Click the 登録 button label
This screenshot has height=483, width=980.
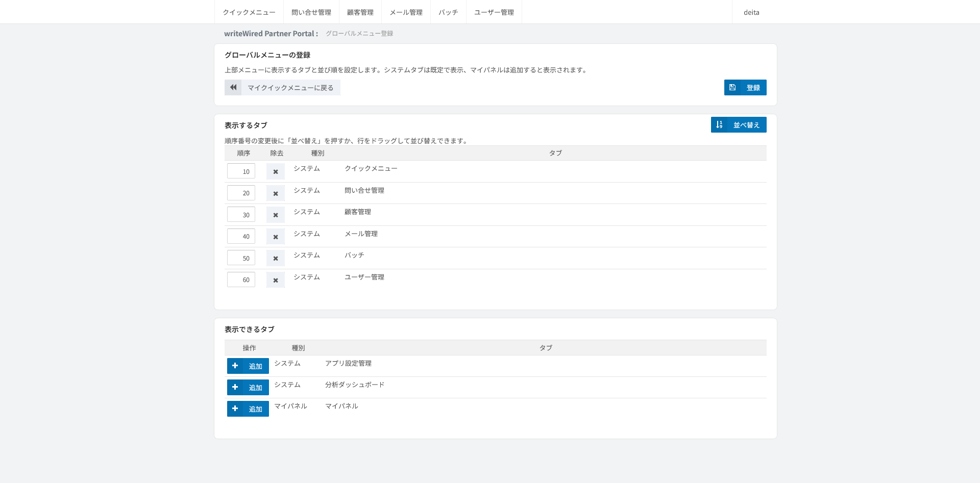point(753,88)
